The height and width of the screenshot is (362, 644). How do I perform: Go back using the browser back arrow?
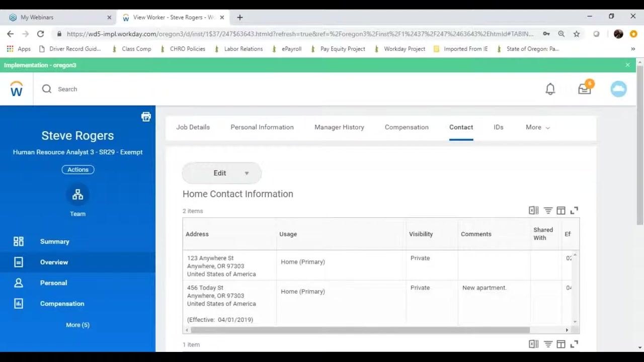coord(11,34)
